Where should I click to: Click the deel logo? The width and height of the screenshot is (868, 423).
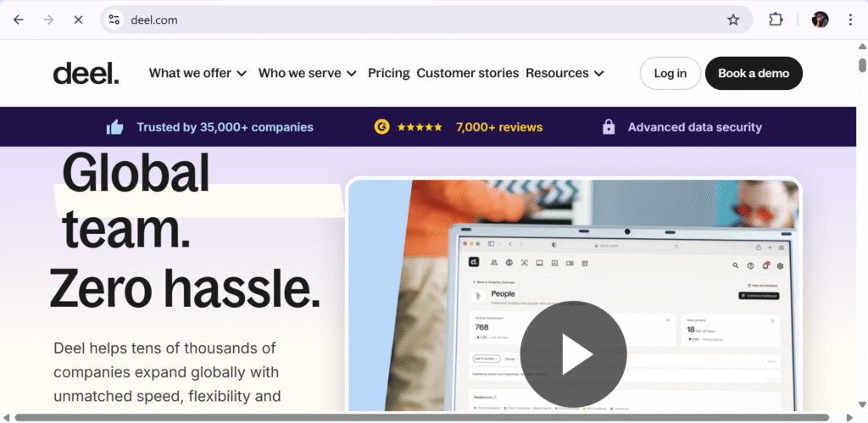point(86,73)
